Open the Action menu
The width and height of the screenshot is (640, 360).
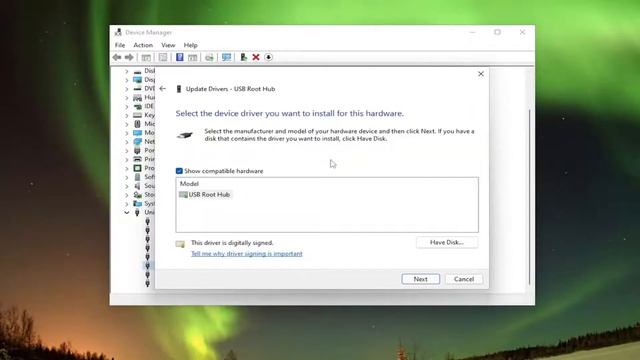click(x=143, y=45)
